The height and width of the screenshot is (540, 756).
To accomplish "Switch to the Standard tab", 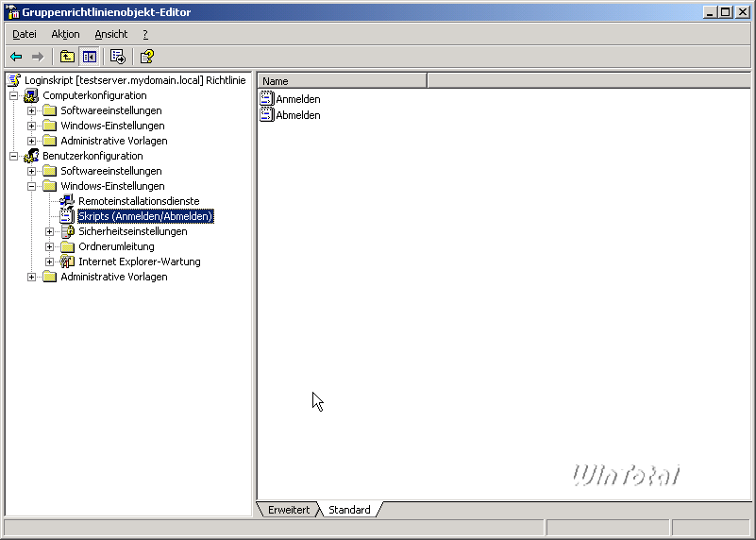I will click(x=349, y=510).
